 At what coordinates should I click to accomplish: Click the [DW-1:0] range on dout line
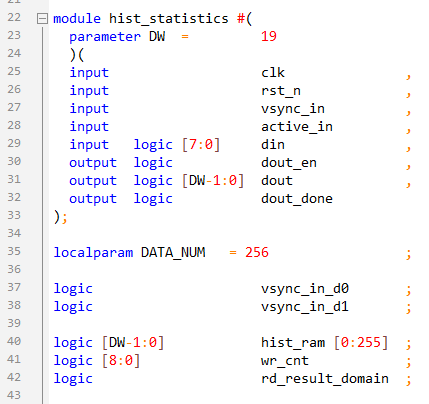(213, 181)
